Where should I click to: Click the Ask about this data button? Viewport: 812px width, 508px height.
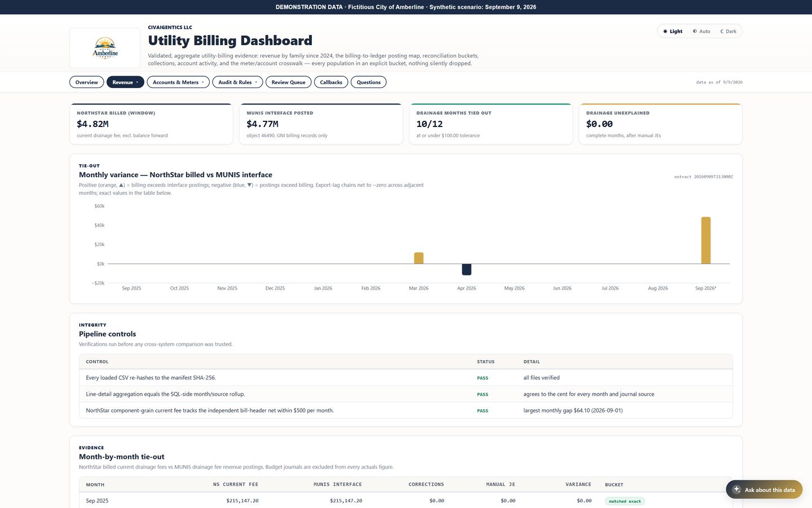click(764, 489)
